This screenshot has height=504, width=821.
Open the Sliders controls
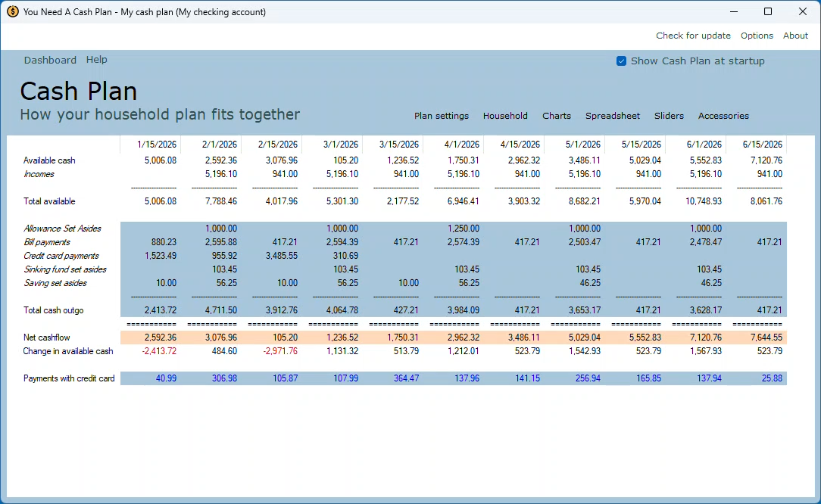(669, 116)
